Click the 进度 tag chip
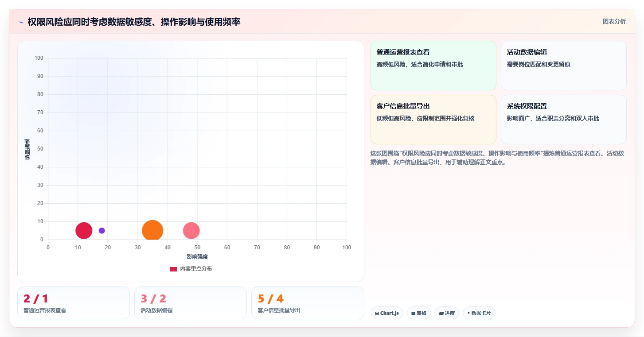Screen dimensions: 644x337 point(447,313)
